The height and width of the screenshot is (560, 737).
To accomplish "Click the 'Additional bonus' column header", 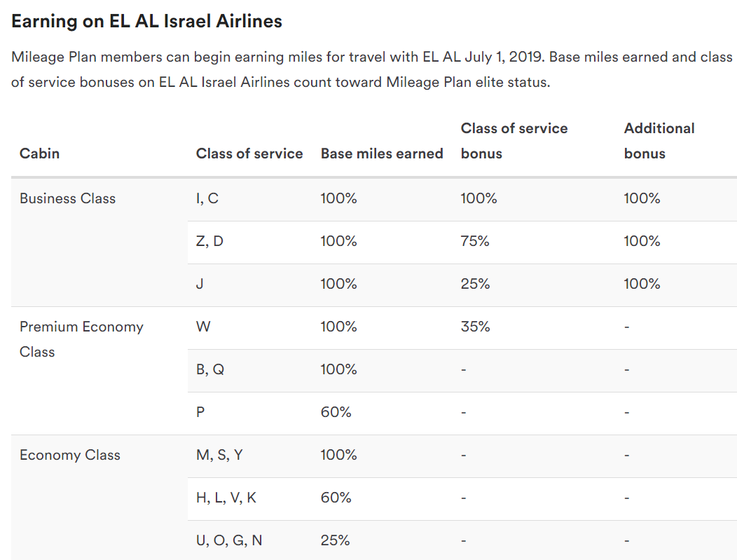I will point(659,141).
